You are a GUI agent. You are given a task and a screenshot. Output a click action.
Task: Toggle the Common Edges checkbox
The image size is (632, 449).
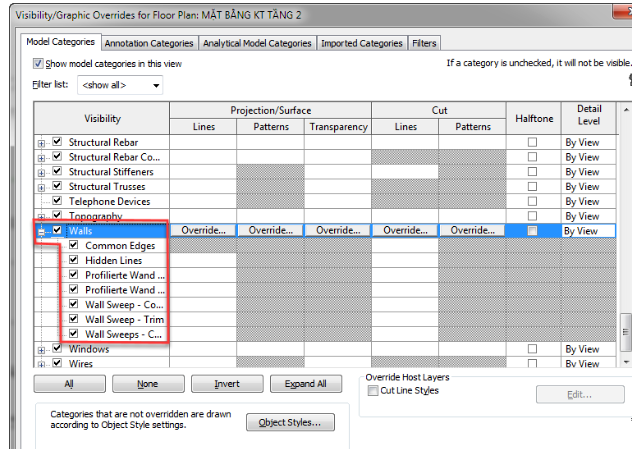coord(74,245)
